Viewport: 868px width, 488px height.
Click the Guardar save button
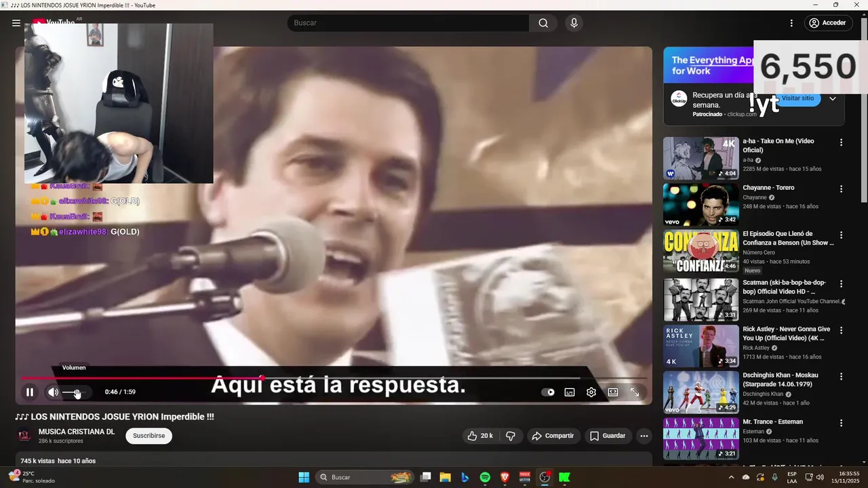(608, 436)
